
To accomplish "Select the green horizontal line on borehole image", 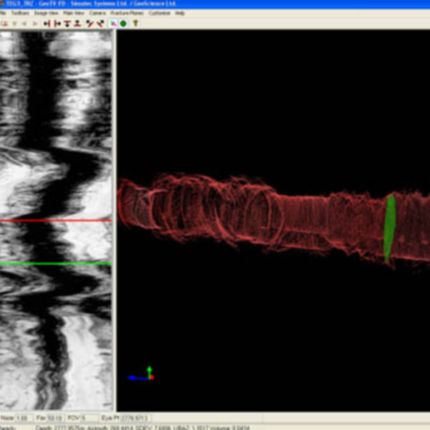I will pos(56,264).
